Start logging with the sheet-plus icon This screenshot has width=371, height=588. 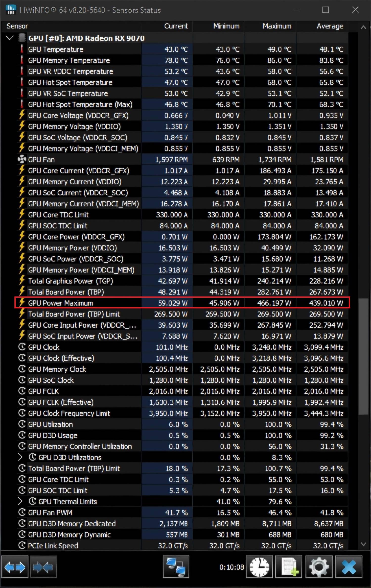pyautogui.click(x=289, y=567)
